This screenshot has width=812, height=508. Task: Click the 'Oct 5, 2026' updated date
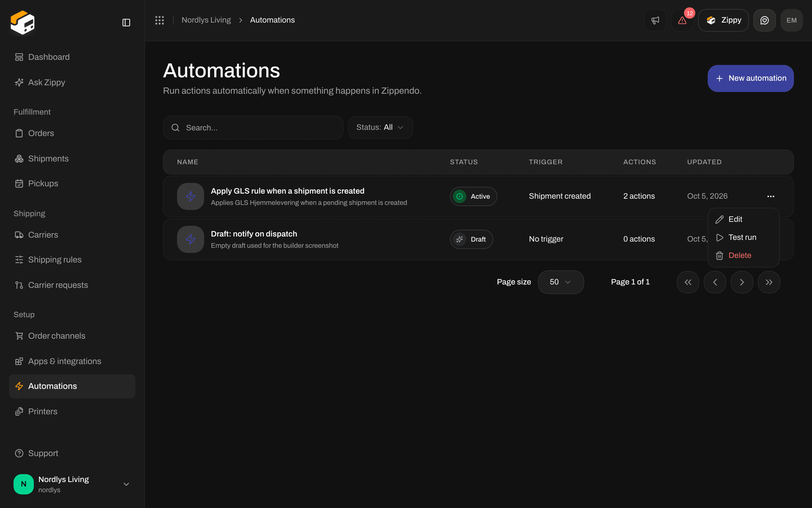click(x=707, y=196)
